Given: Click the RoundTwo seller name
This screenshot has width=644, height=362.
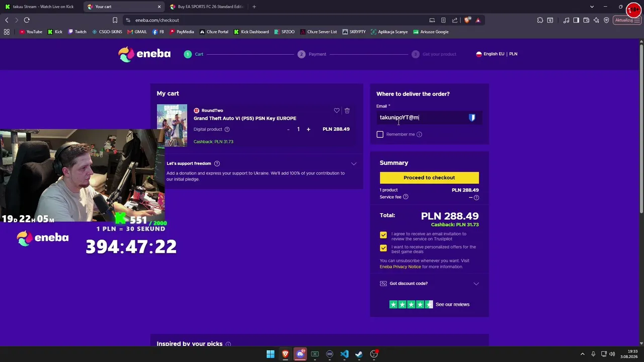Looking at the screenshot, I should pyautogui.click(x=212, y=111).
